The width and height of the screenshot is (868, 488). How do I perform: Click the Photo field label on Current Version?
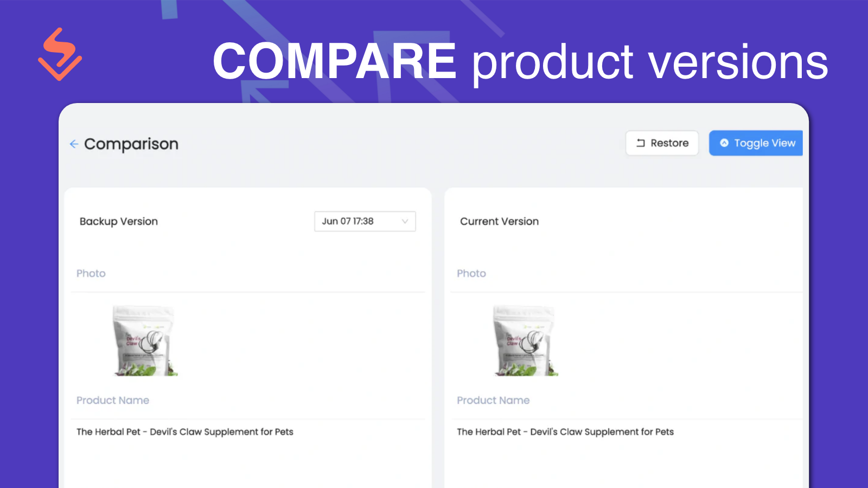point(471,273)
